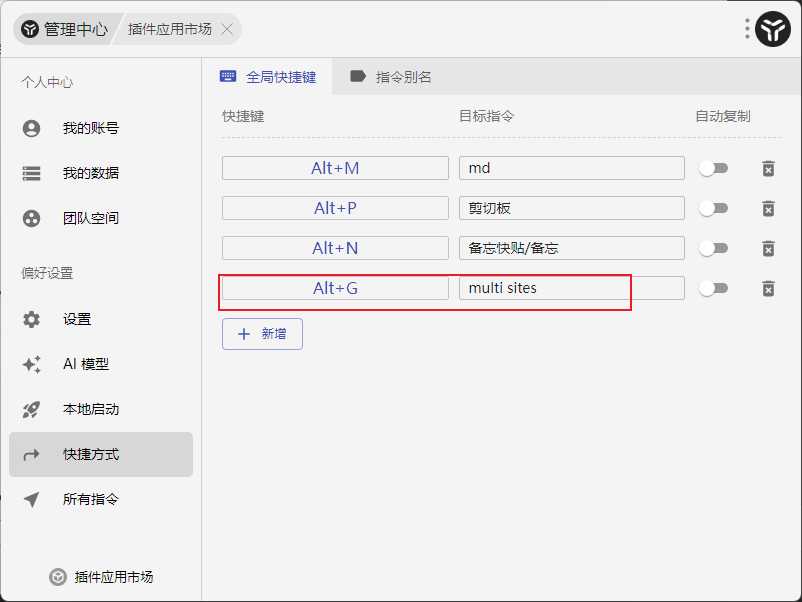Image resolution: width=802 pixels, height=602 pixels.
Task: Select 所有指令 in sidebar
Action: tap(90, 499)
